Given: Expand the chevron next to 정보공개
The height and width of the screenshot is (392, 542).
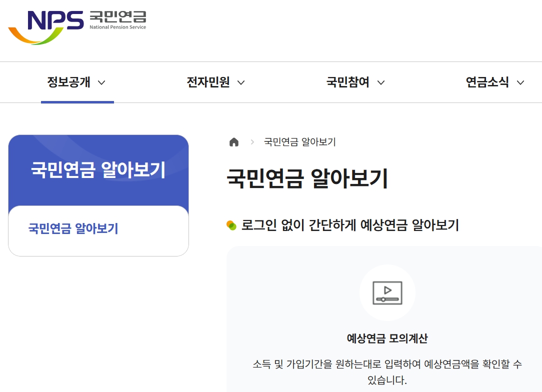Looking at the screenshot, I should click(x=101, y=82).
